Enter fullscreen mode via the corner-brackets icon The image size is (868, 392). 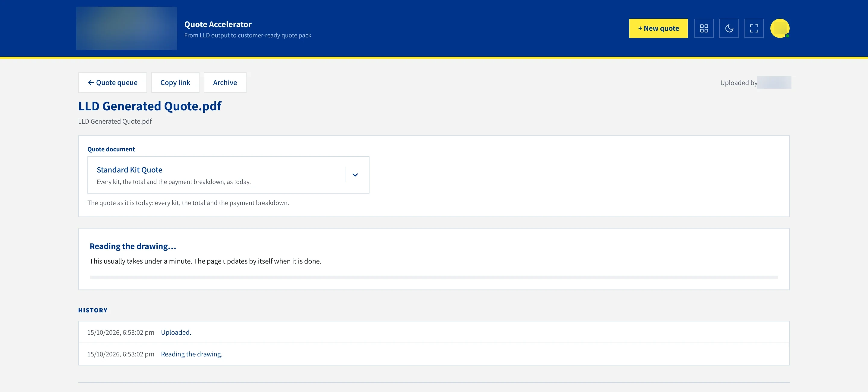pyautogui.click(x=754, y=28)
